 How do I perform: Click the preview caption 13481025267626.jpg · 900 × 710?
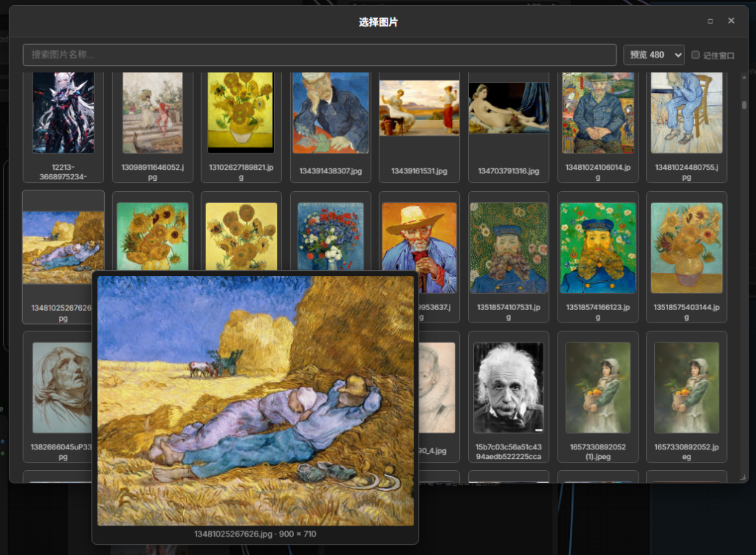[255, 534]
